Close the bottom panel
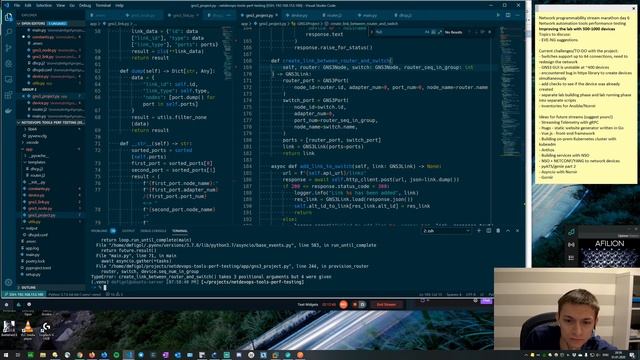640x360 pixels. pyautogui.click(x=518, y=231)
